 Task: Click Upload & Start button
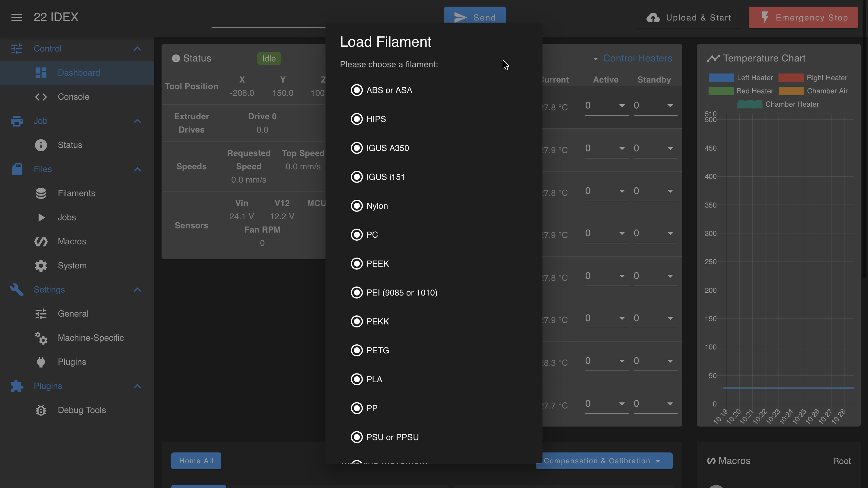tap(689, 17)
